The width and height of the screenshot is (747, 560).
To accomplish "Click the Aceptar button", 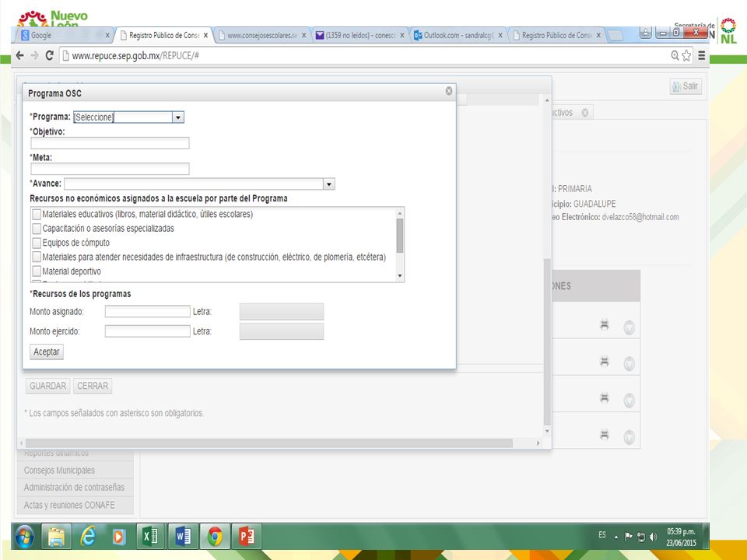I will (47, 352).
